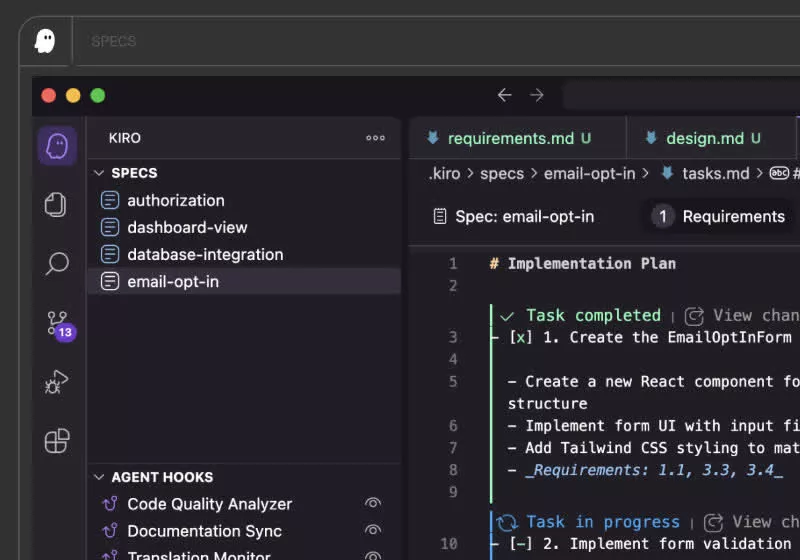Viewport: 800px width, 560px height.
Task: Go back with the left arrow
Action: 504,95
